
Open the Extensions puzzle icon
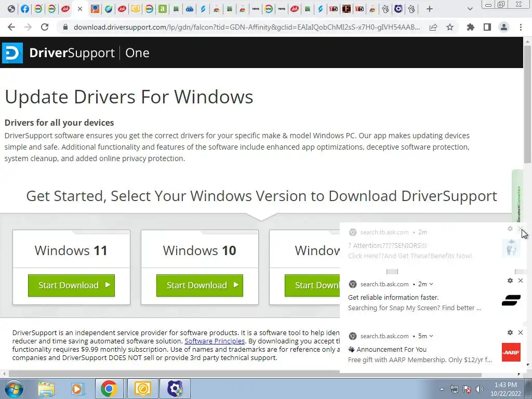[471, 27]
